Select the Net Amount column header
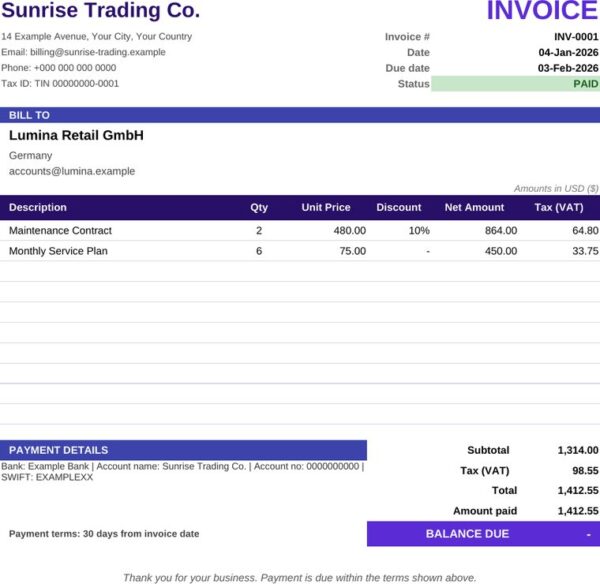This screenshot has height=584, width=600. pos(474,207)
